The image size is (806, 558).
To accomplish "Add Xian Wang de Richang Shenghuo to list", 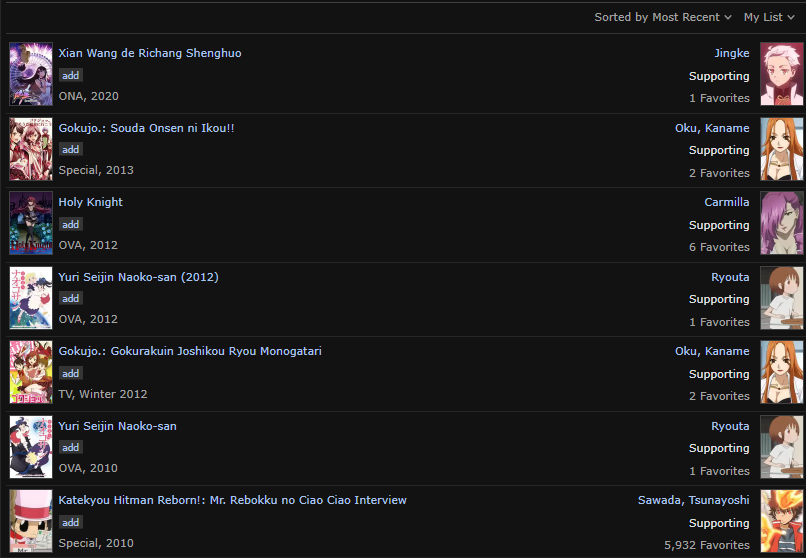I will coord(70,76).
